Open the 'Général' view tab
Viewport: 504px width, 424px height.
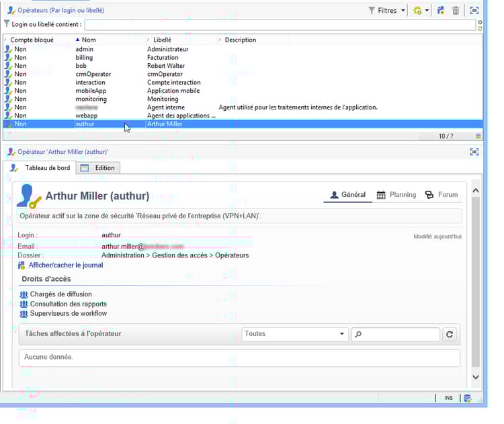[348, 195]
